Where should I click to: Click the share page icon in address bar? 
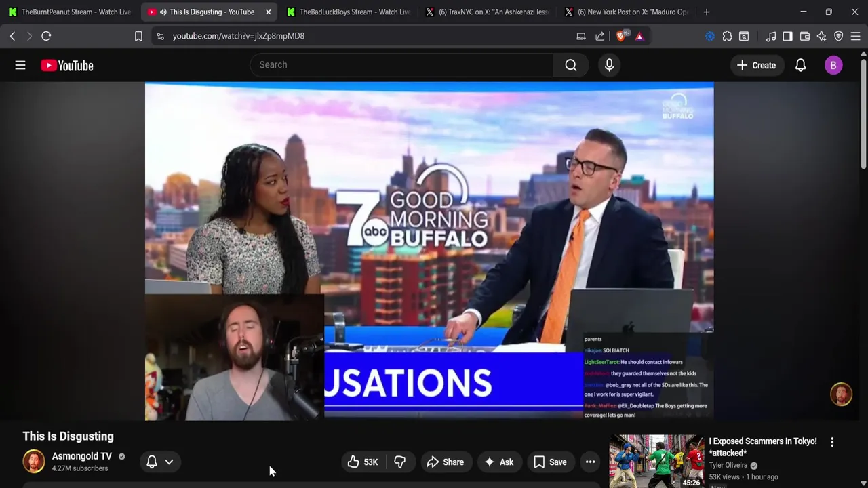[x=600, y=36]
